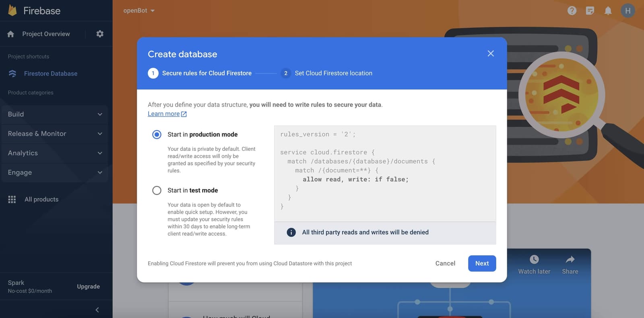Open the openBot project dropdown
The height and width of the screenshot is (318, 644).
click(x=139, y=10)
